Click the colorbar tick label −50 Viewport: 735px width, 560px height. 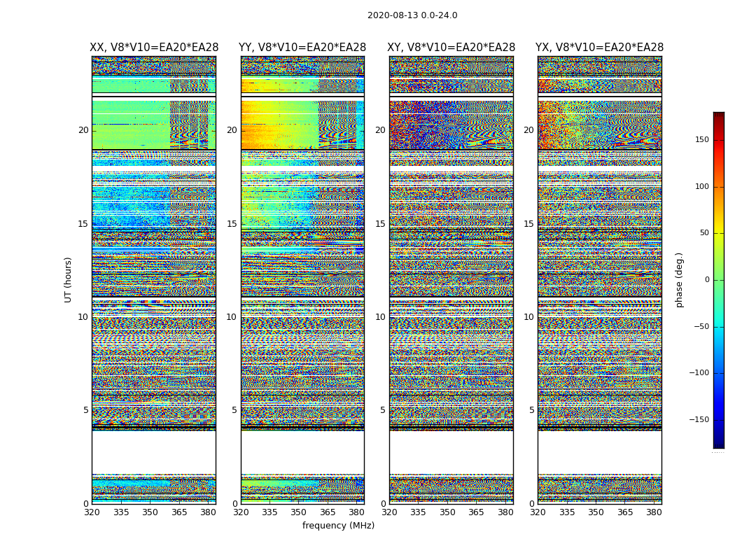[701, 326]
